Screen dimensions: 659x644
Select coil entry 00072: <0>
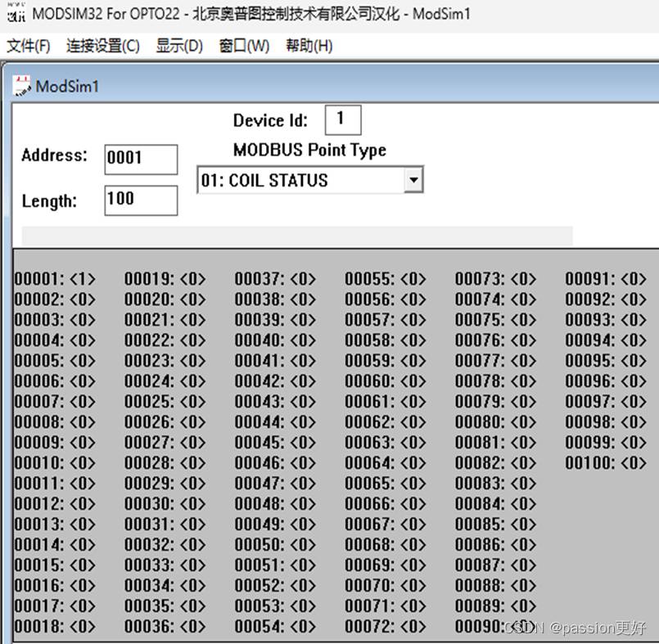coord(386,626)
